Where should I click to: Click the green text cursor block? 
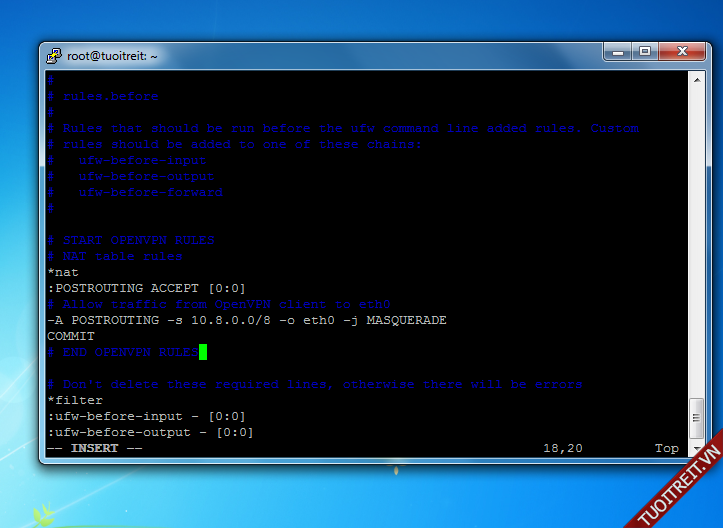203,352
